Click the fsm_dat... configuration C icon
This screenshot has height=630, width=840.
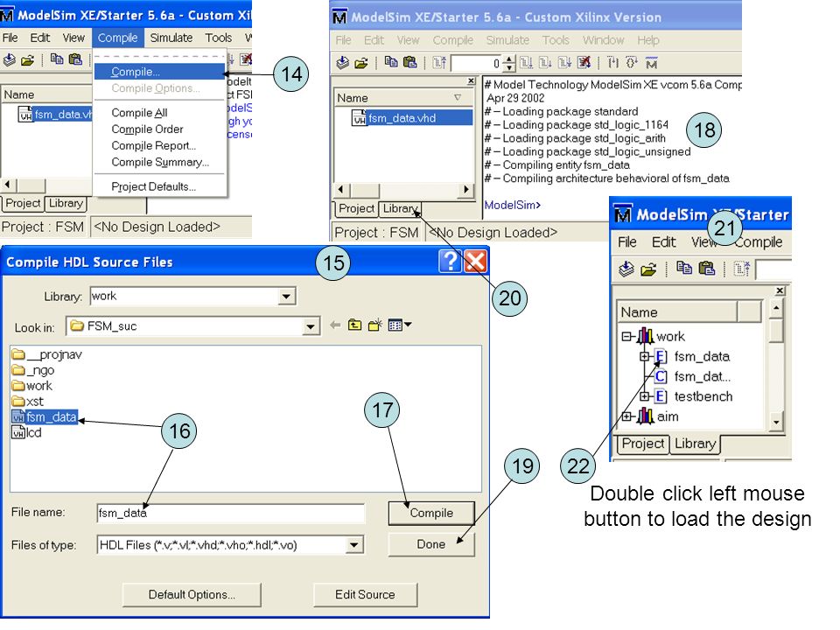661,376
